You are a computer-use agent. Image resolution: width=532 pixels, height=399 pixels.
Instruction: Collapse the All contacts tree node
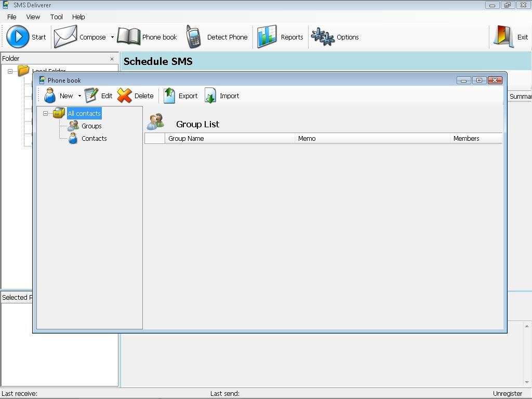[x=46, y=113]
